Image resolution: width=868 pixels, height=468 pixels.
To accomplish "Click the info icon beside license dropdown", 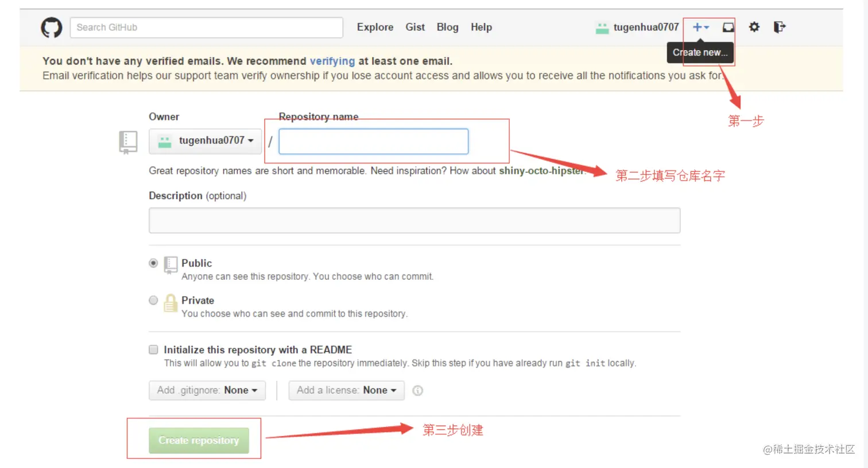I will pyautogui.click(x=418, y=391).
